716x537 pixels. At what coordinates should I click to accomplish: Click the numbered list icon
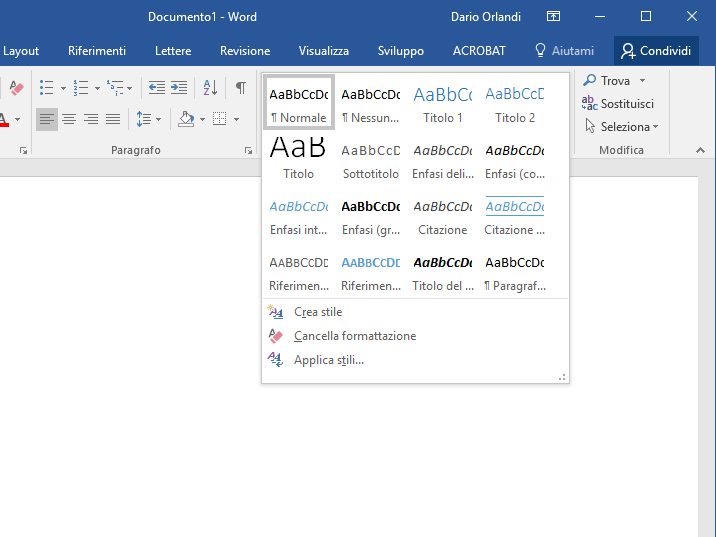(81, 88)
